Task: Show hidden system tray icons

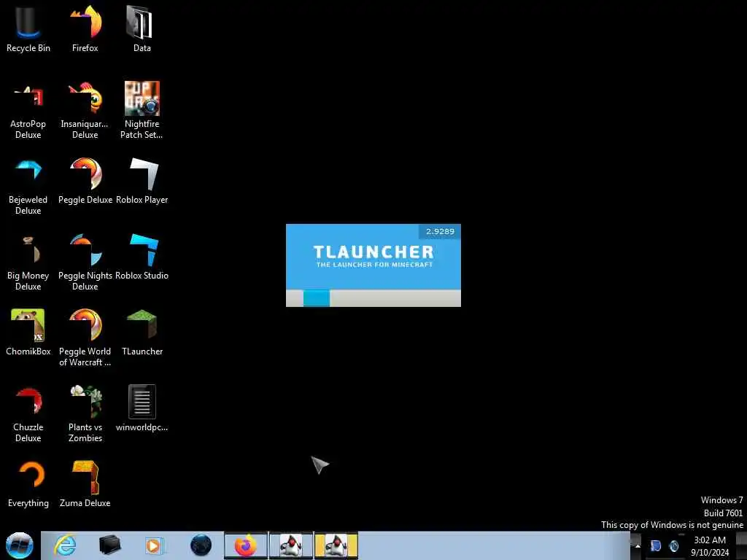Action: (x=638, y=545)
